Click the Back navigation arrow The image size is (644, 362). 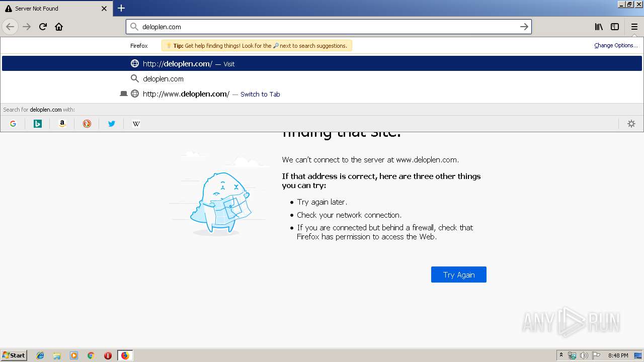[x=10, y=27]
